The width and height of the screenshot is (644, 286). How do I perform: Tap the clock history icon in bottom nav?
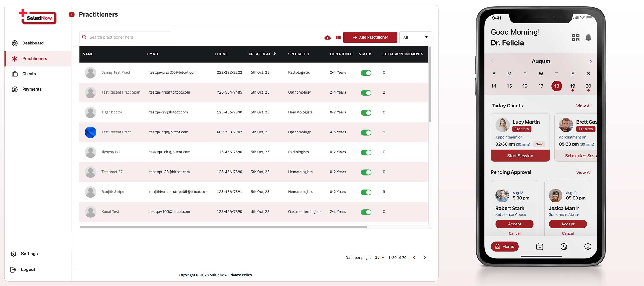(564, 247)
